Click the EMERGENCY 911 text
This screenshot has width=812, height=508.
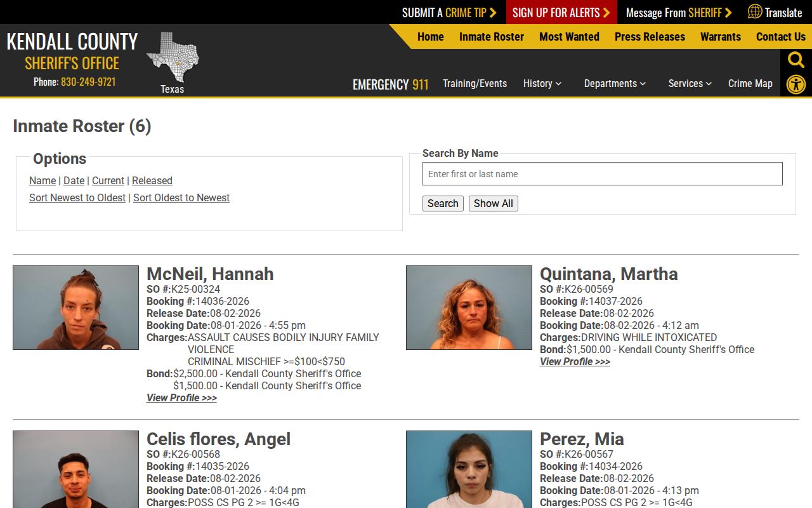point(391,84)
